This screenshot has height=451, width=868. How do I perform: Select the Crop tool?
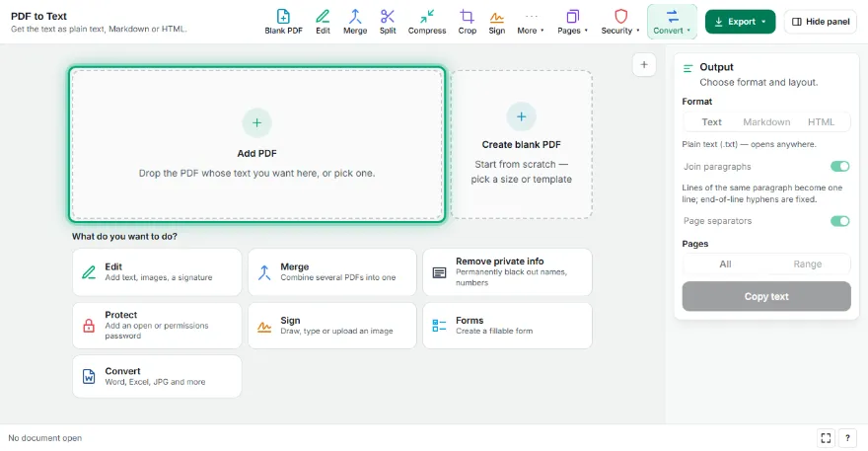pos(468,22)
